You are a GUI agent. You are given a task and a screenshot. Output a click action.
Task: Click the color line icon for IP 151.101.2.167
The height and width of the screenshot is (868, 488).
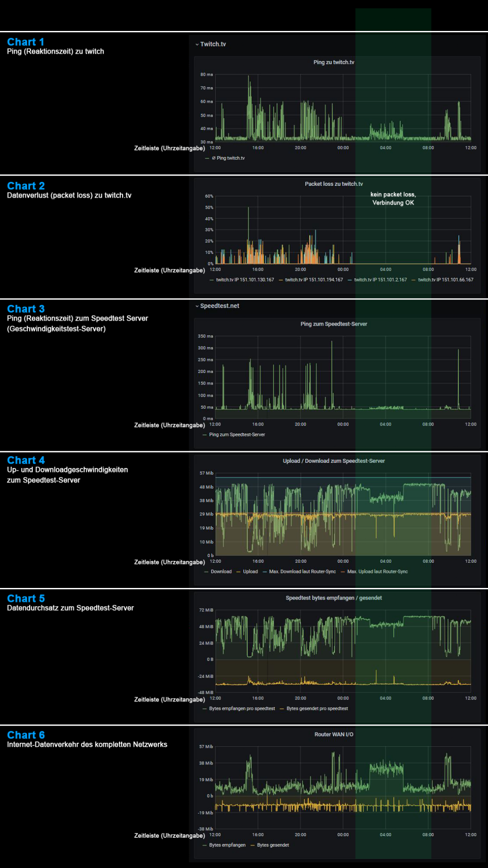click(350, 280)
